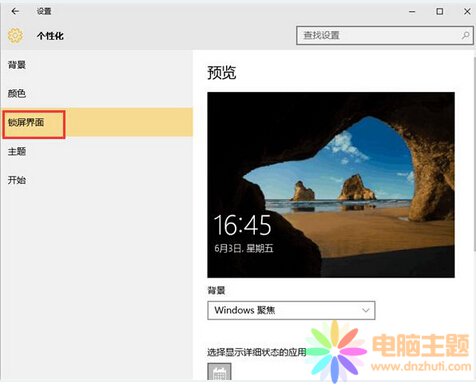Open the Windows 聚焦 background dropdown
The height and width of the screenshot is (389, 476).
pos(291,310)
